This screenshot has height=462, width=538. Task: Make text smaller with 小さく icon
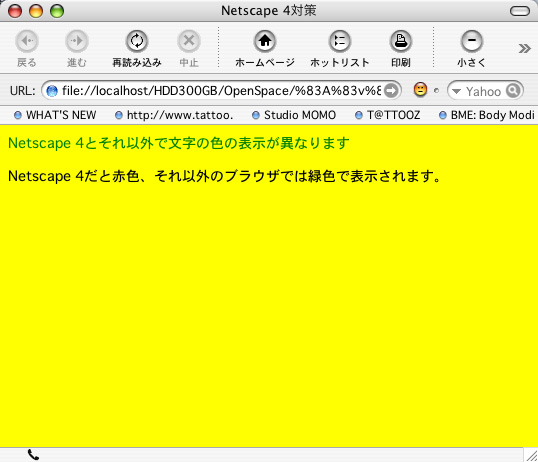click(471, 41)
